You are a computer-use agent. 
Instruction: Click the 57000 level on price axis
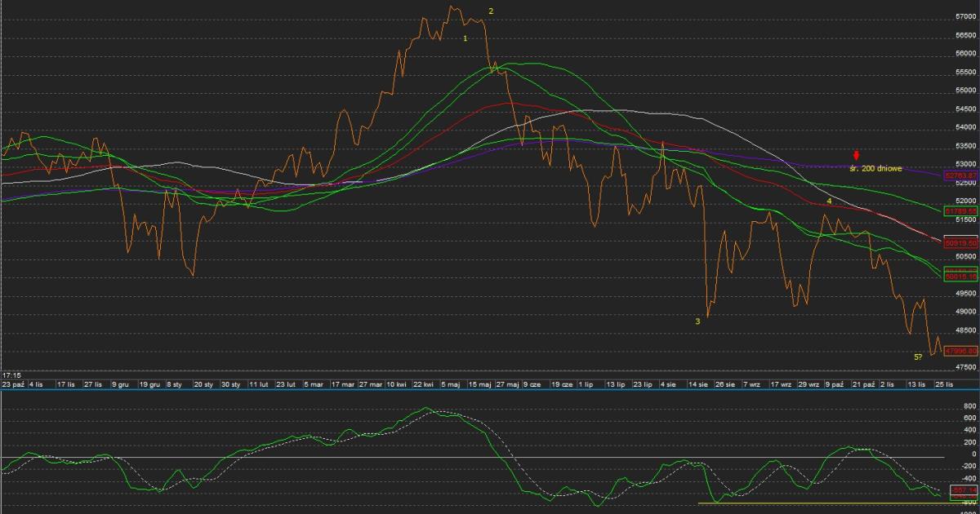965,17
